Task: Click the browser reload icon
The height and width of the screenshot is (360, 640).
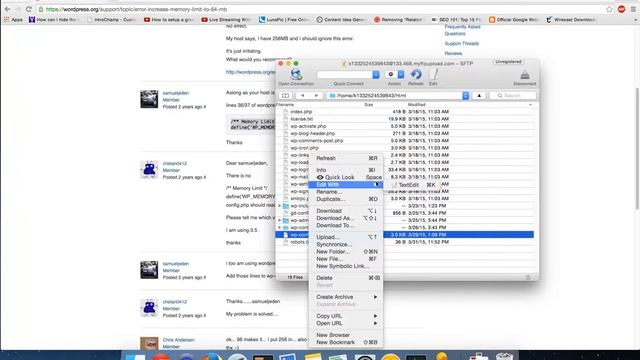Action: [x=29, y=9]
